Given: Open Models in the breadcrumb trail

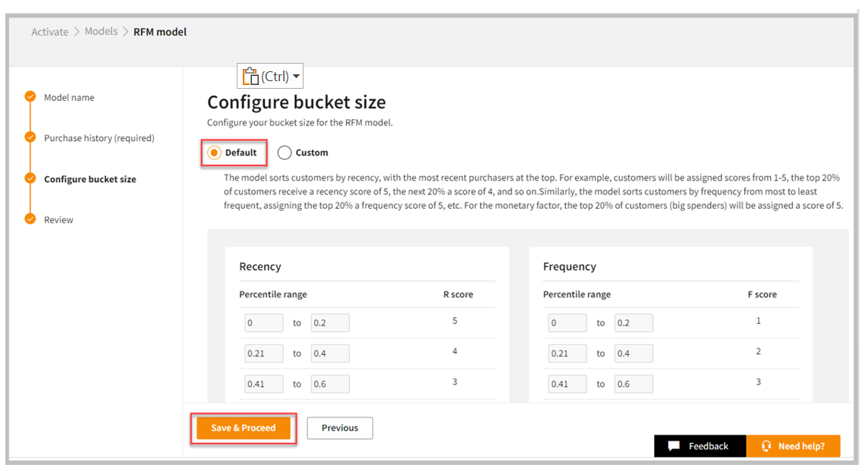Looking at the screenshot, I should (x=101, y=32).
